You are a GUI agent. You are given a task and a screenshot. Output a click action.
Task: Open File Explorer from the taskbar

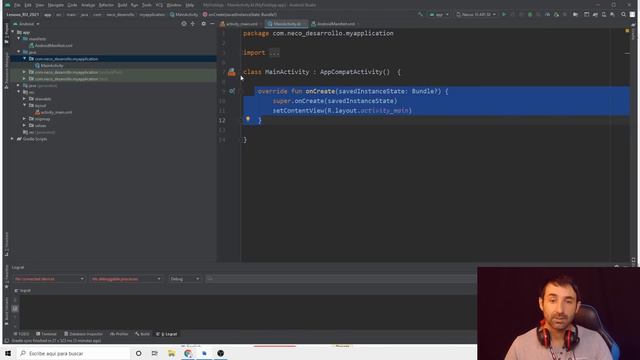[x=171, y=353]
